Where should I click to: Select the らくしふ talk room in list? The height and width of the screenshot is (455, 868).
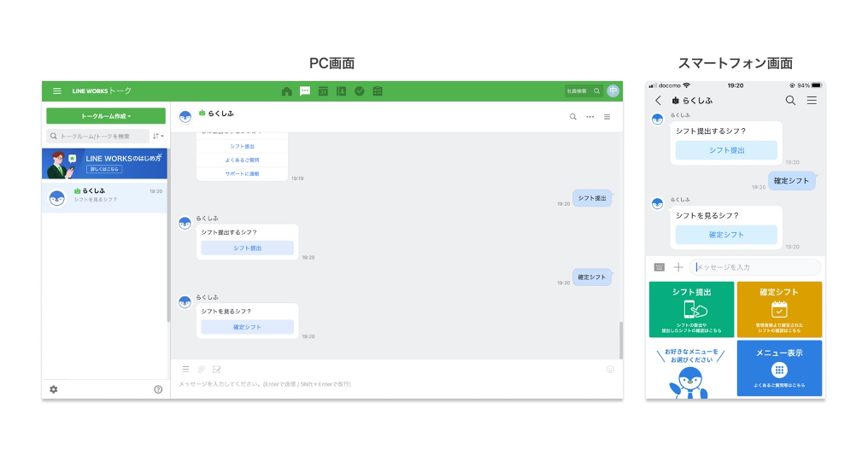[x=106, y=195]
